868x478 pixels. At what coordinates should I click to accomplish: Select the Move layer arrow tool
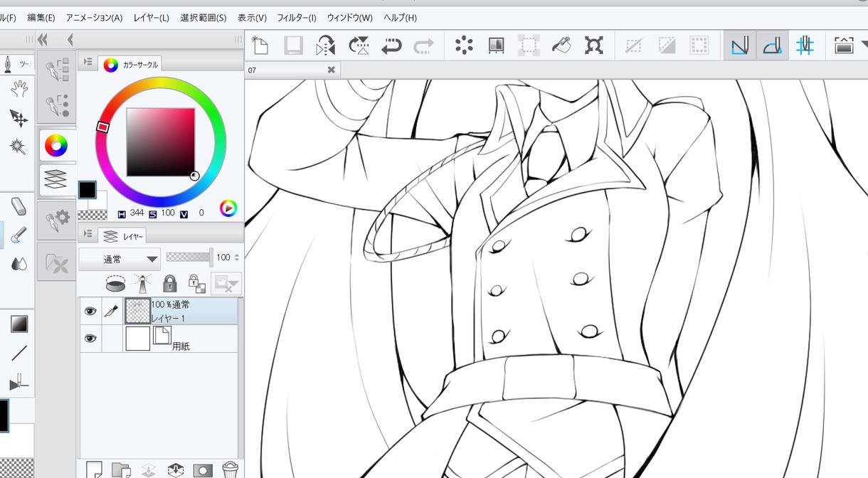tap(18, 118)
